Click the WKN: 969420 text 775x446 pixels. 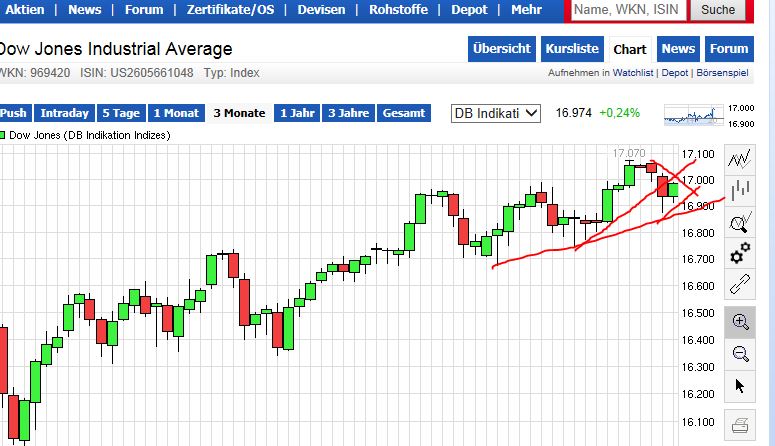[35, 73]
